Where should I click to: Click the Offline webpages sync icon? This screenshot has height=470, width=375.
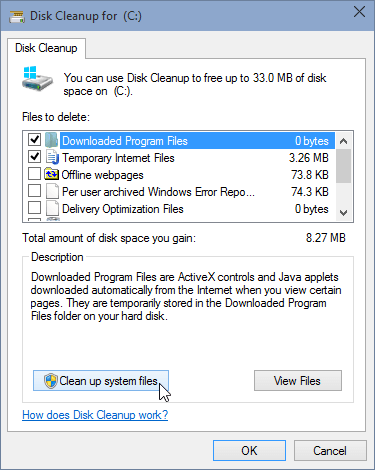tap(51, 174)
